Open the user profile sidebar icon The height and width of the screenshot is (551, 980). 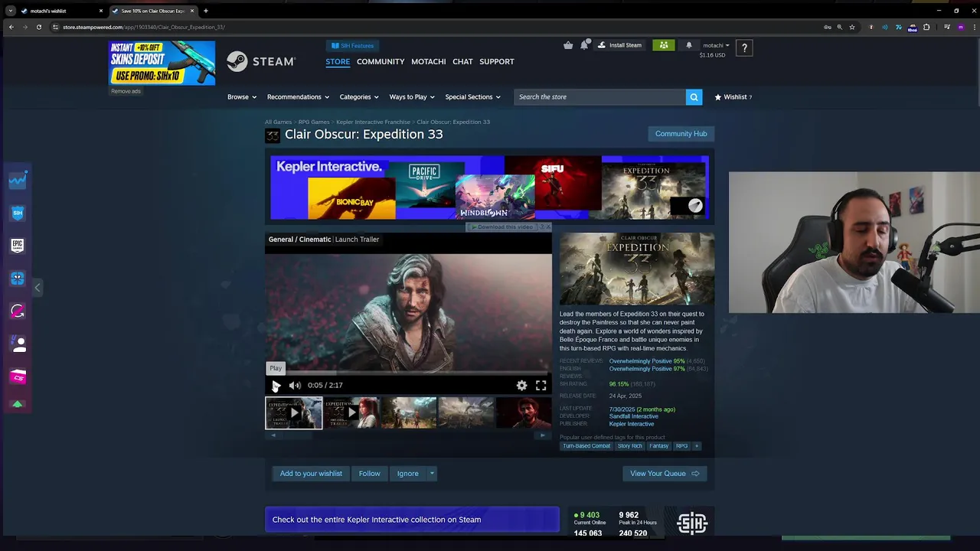[x=18, y=344]
